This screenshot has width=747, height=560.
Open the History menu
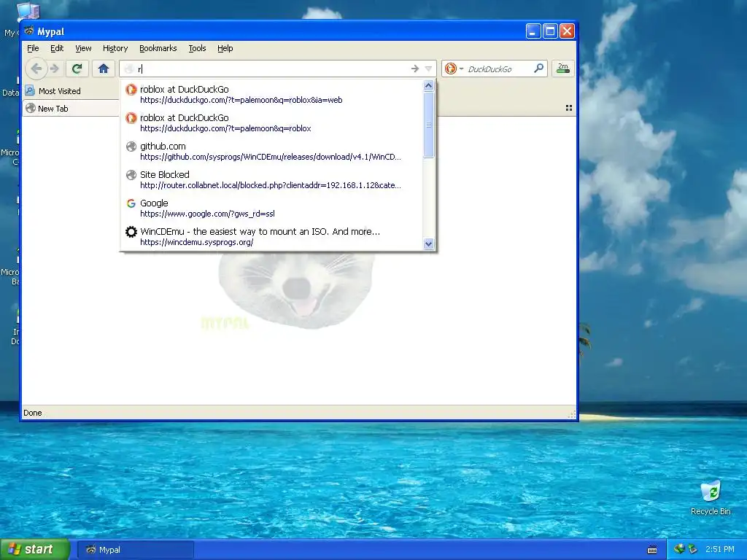(x=115, y=48)
